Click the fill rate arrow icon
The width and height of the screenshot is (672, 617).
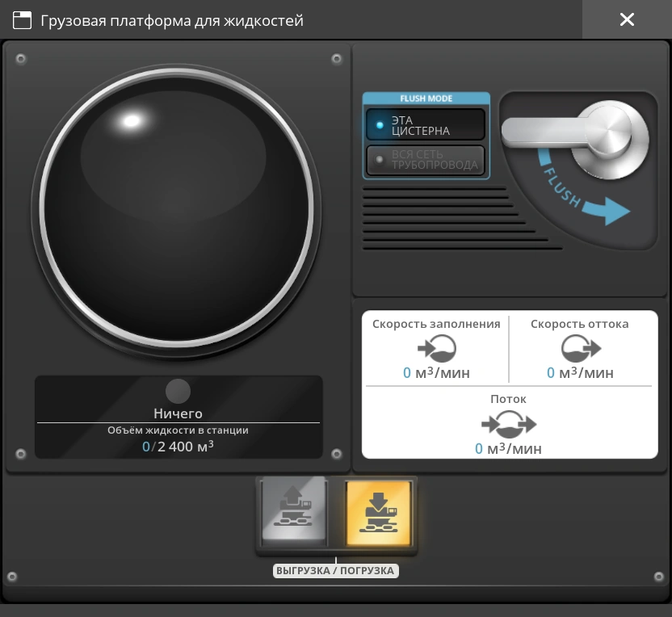[x=437, y=349]
